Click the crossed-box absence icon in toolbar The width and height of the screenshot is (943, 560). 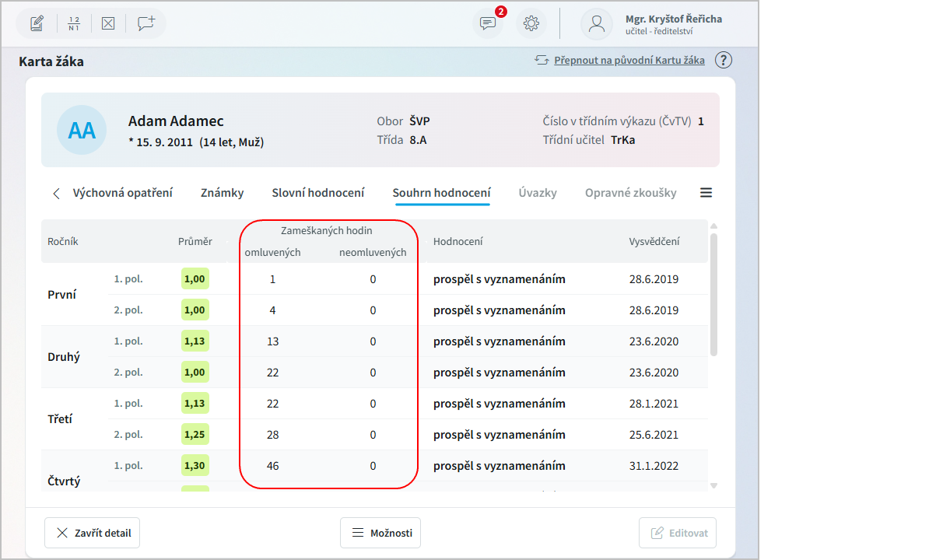[108, 23]
